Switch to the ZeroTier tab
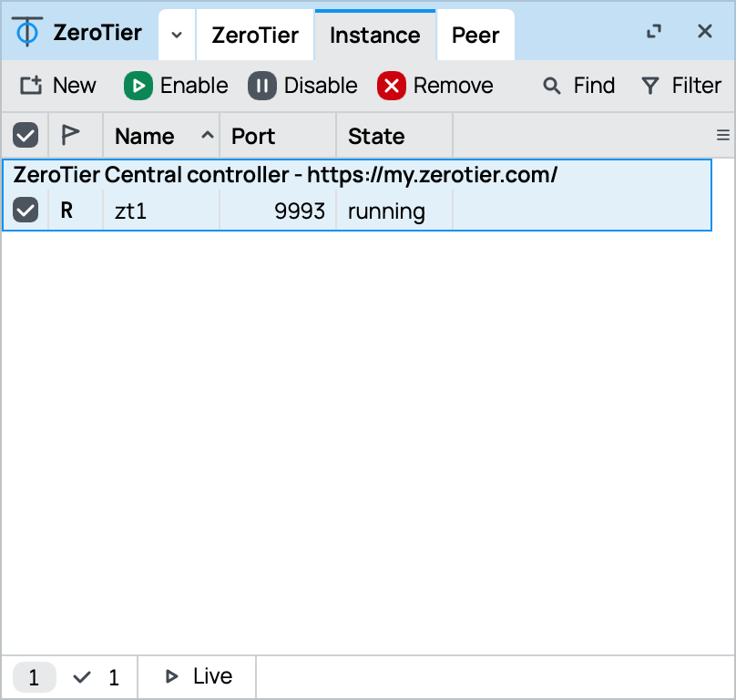Viewport: 736px width, 700px height. 255,35
